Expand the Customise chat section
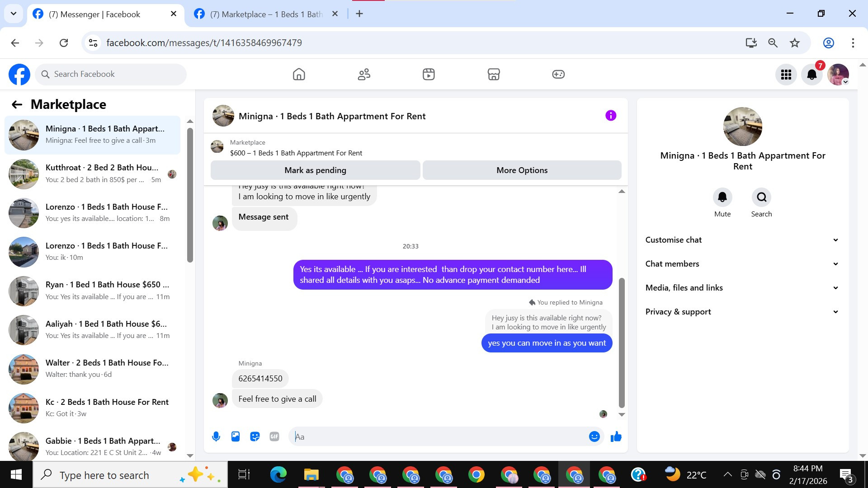868x488 pixels. (742, 240)
